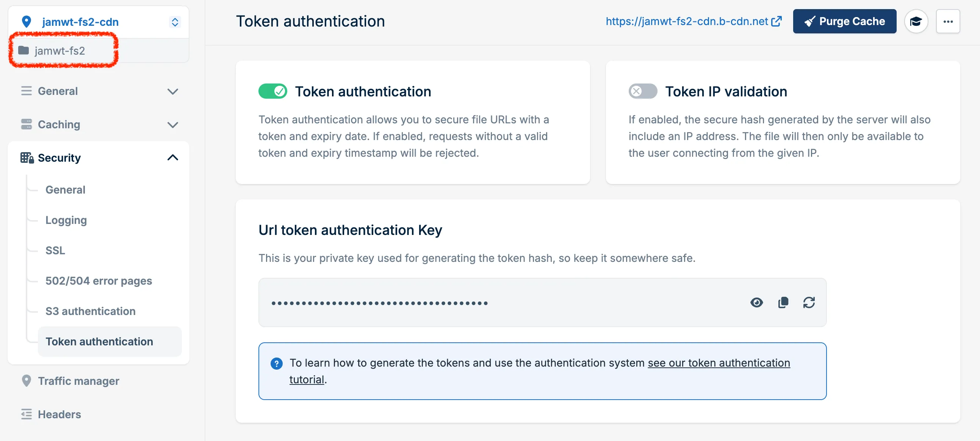This screenshot has width=980, height=441.
Task: Click the masked authentication key field
Action: [380, 303]
